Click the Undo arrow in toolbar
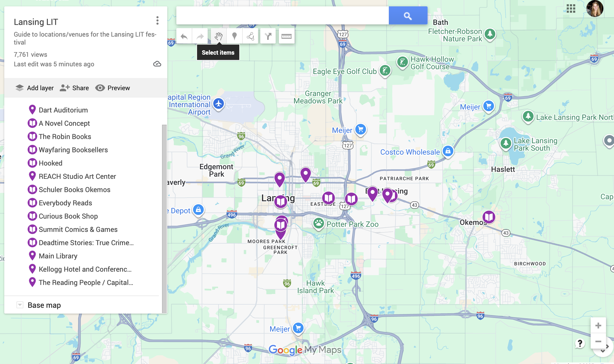The width and height of the screenshot is (614, 364). [184, 36]
